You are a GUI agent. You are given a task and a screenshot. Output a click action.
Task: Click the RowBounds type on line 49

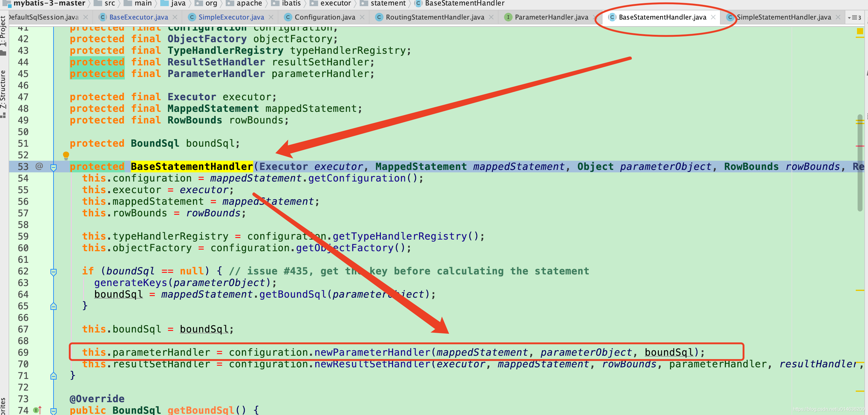195,120
